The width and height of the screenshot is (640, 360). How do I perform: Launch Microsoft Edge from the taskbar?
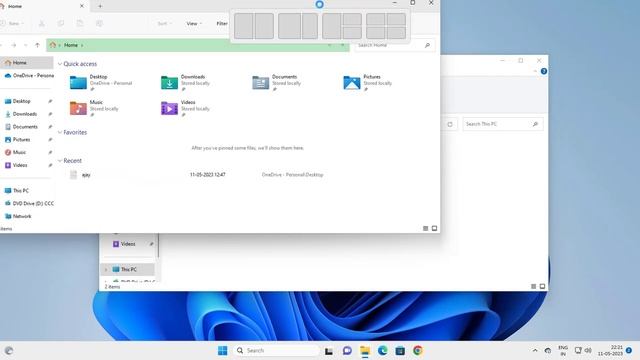click(x=382, y=351)
